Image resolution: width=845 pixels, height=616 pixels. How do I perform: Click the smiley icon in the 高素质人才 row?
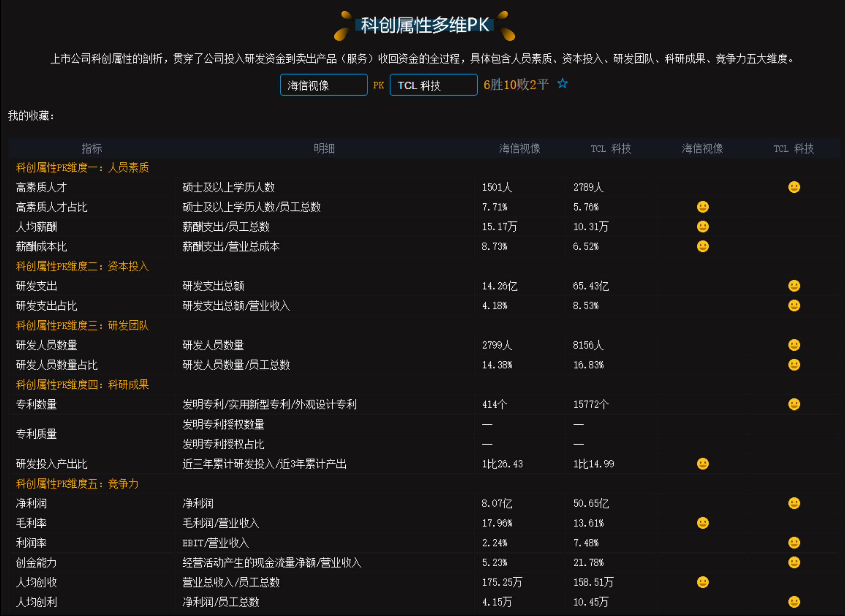pos(794,187)
